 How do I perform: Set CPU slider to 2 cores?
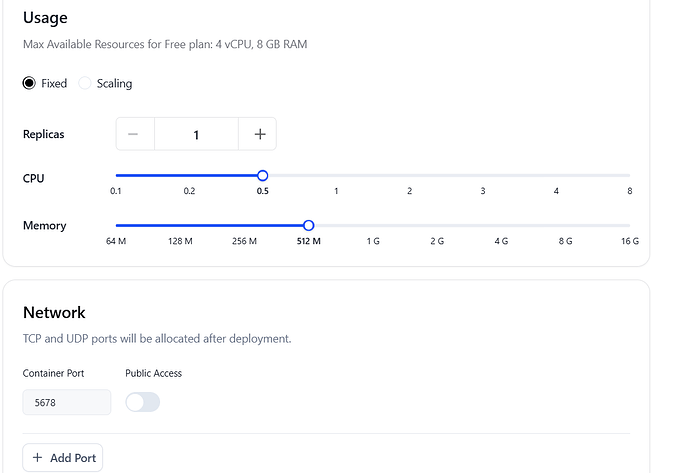410,176
